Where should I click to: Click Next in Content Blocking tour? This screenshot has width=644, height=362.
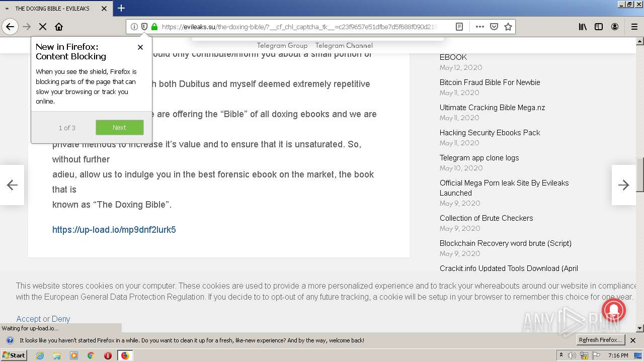point(120,128)
